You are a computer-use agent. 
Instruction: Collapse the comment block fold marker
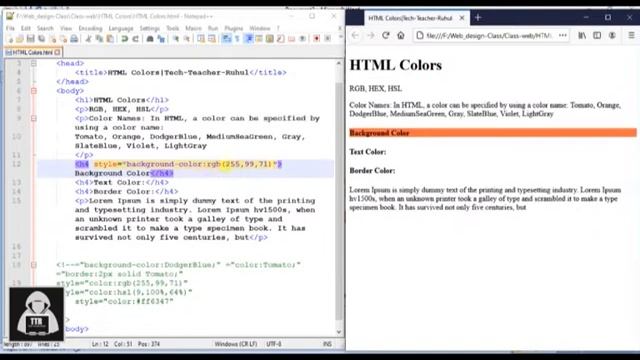[x=34, y=265]
